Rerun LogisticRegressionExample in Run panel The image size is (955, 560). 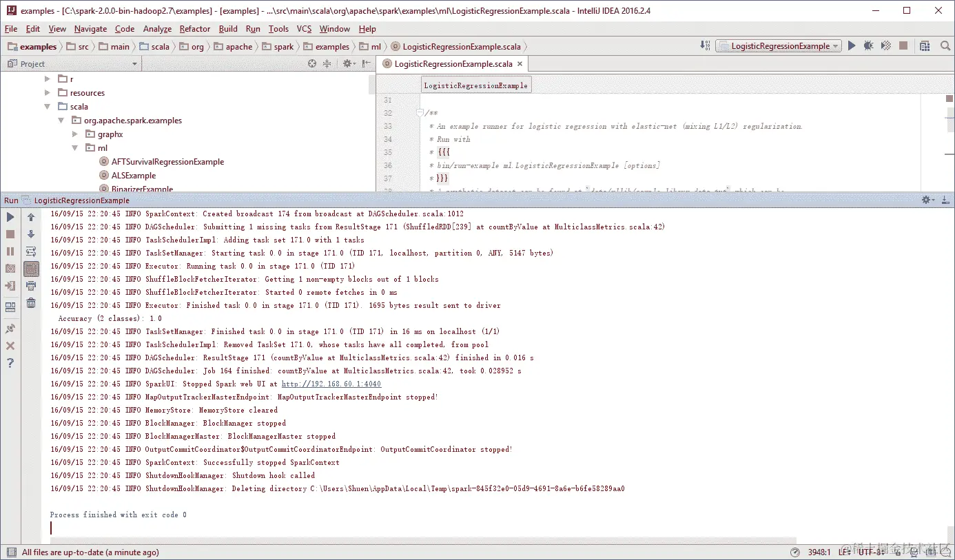coord(10,217)
